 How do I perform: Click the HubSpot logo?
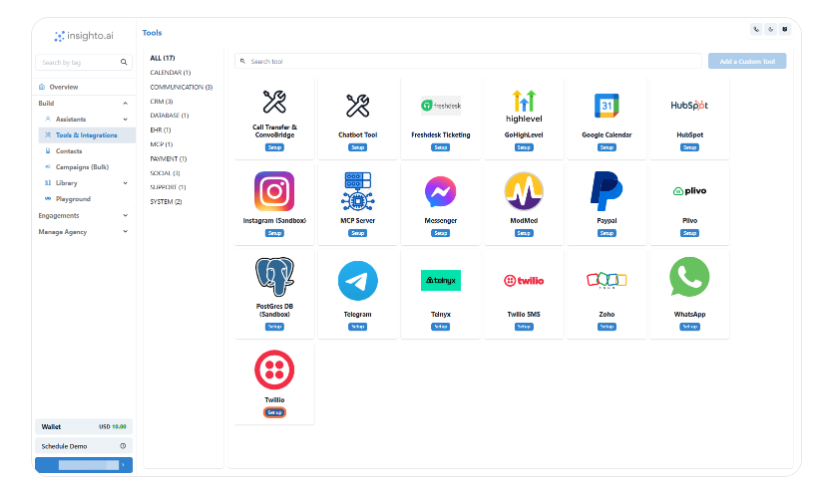point(689,106)
